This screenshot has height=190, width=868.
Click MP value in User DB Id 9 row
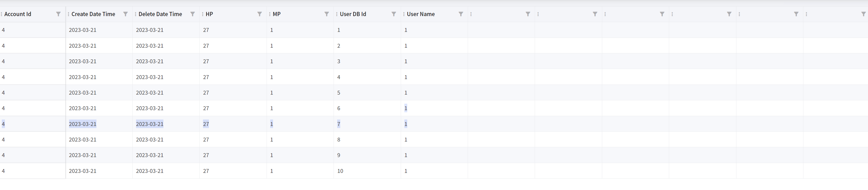[271, 155]
